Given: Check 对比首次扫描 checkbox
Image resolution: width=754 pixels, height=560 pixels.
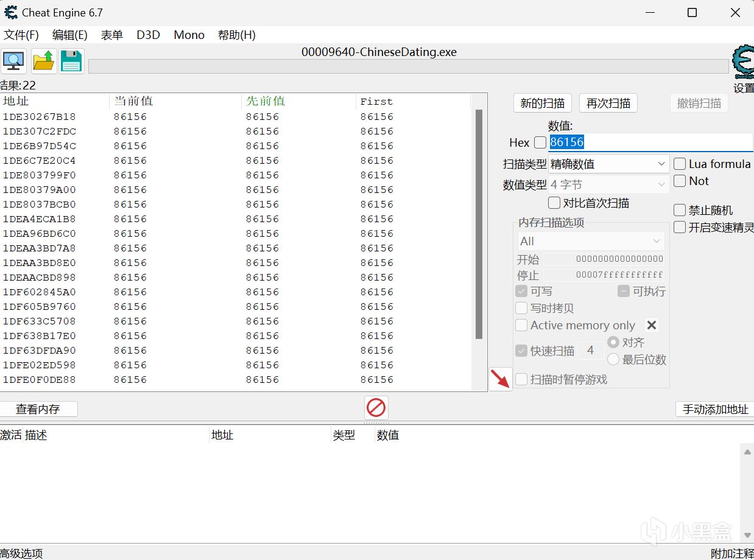Looking at the screenshot, I should tap(554, 203).
